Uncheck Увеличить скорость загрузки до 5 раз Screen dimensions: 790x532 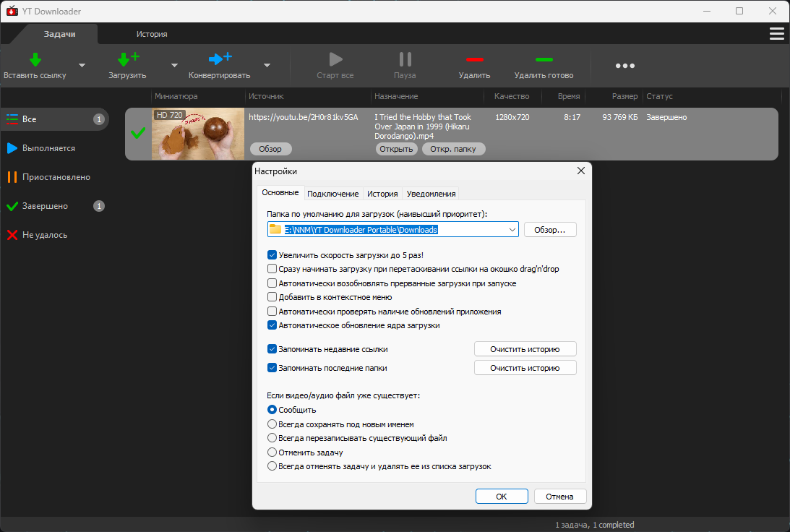(272, 255)
